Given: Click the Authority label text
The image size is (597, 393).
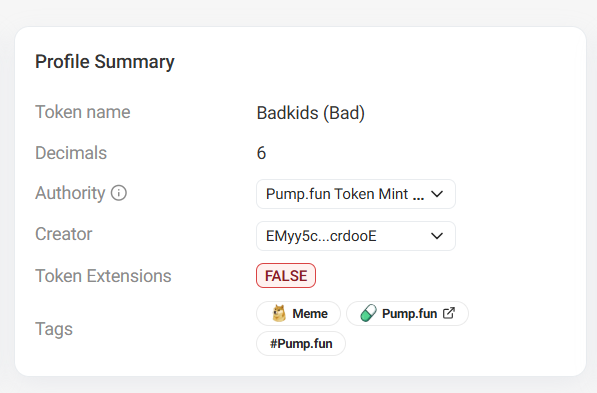Looking at the screenshot, I should click(70, 193).
